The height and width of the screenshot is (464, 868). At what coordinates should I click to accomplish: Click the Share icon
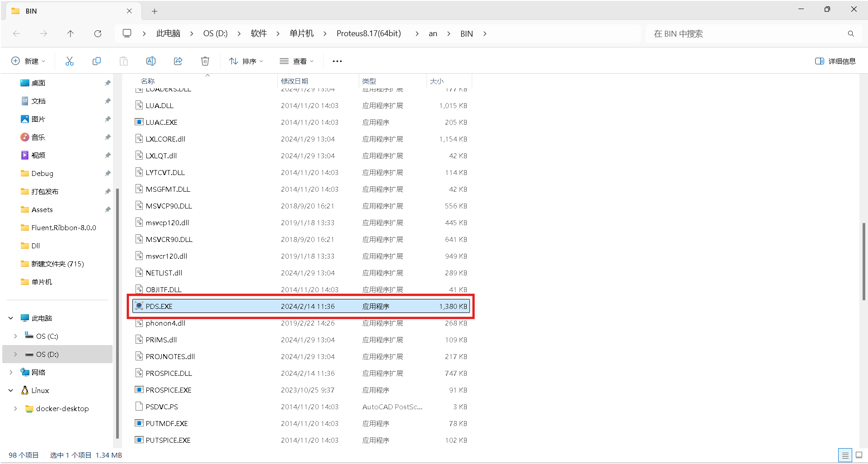[178, 61]
